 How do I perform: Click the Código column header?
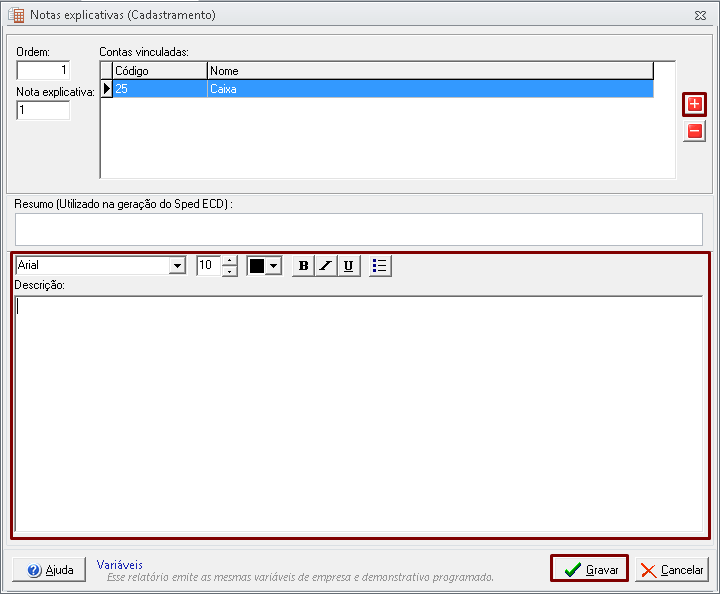point(160,71)
